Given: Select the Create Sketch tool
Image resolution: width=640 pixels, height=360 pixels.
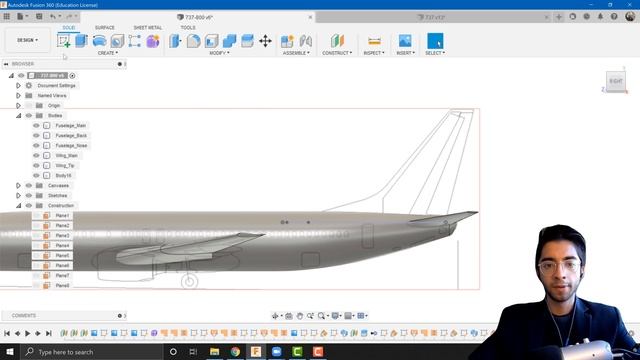Looking at the screenshot, I should (63, 41).
